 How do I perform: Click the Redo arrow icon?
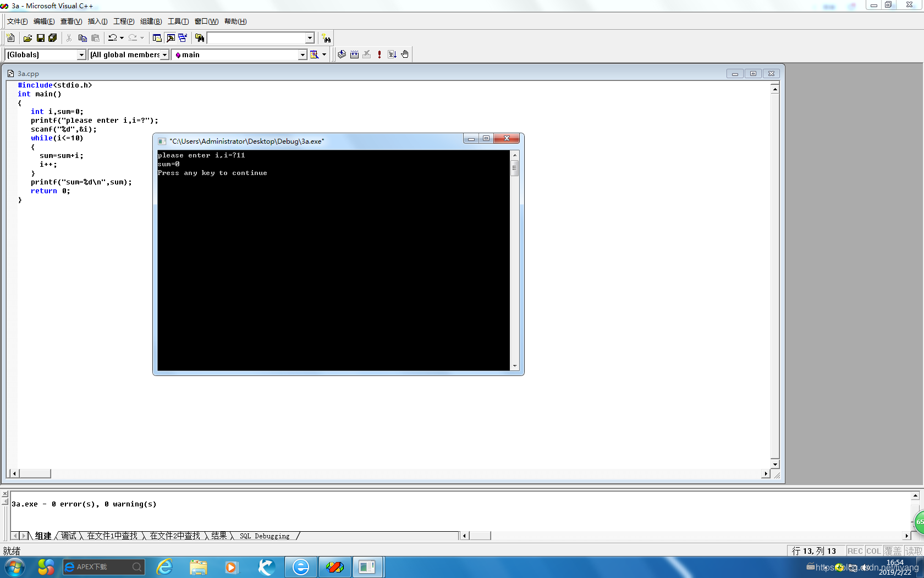[x=133, y=38]
